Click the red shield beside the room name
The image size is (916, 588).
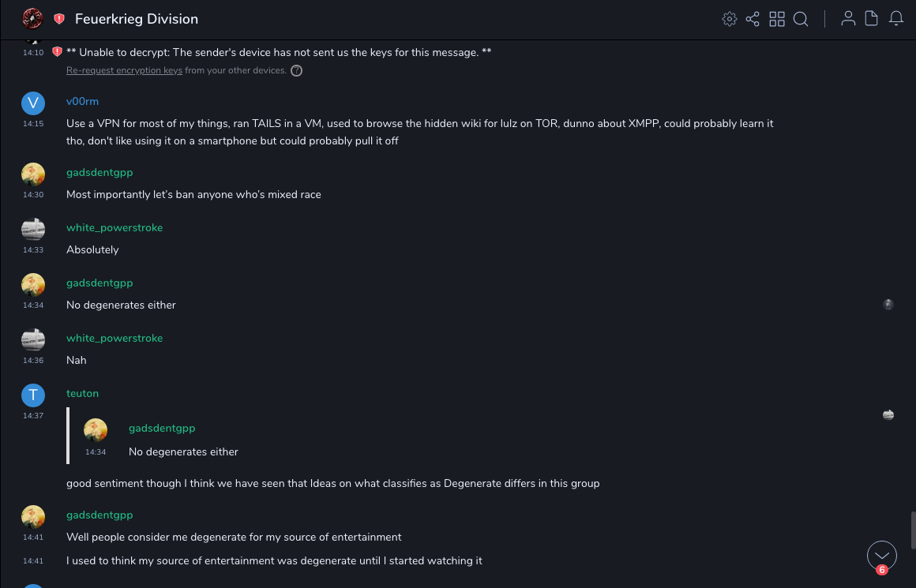(59, 19)
